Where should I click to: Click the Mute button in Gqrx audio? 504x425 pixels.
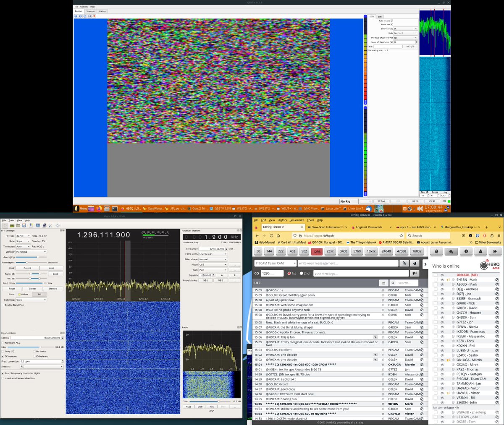click(x=188, y=407)
